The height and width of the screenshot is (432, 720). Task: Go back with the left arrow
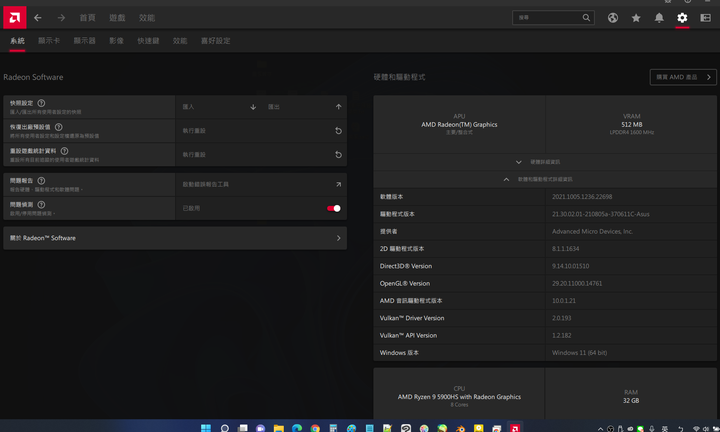click(38, 17)
